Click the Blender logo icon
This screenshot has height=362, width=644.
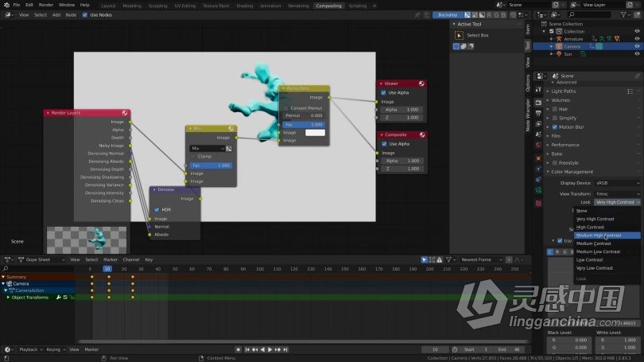(6, 5)
